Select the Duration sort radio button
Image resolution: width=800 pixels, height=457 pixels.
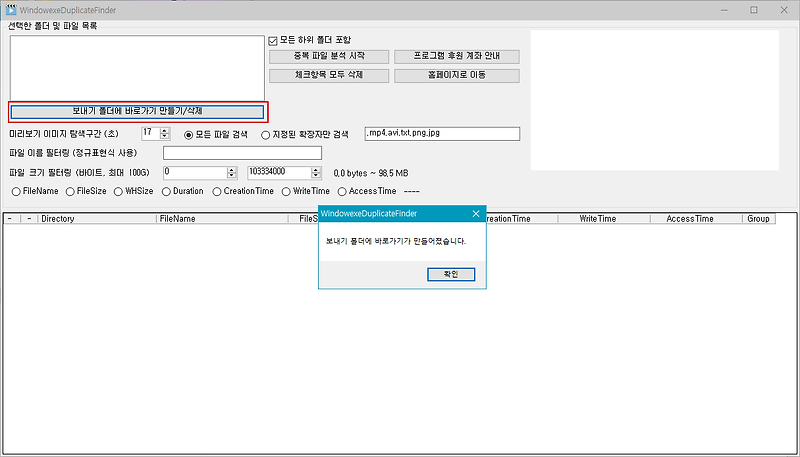click(166, 192)
